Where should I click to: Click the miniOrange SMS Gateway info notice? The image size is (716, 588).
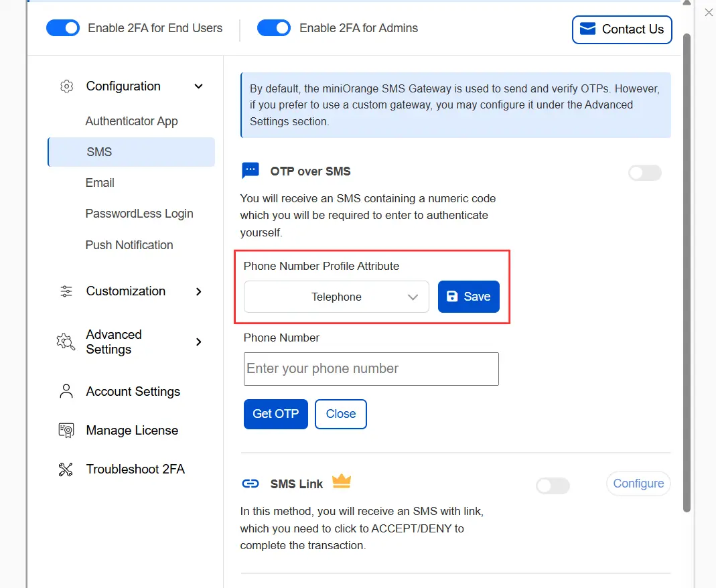[455, 105]
